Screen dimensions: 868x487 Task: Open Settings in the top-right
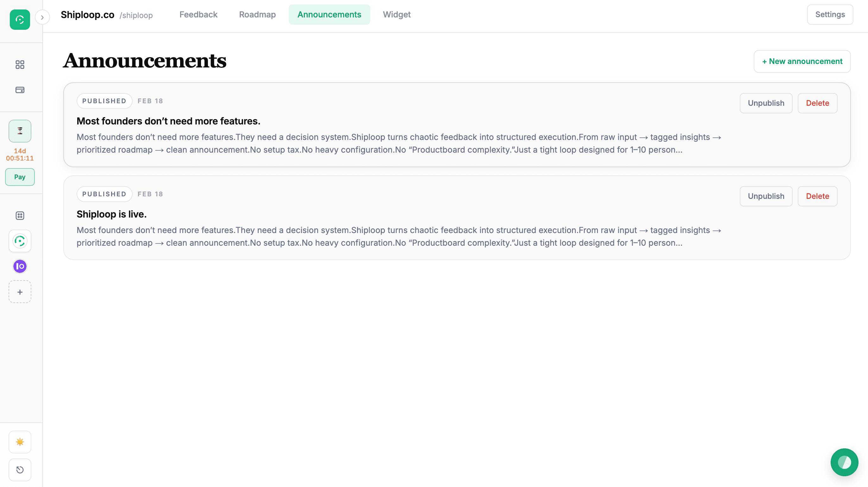(x=830, y=15)
